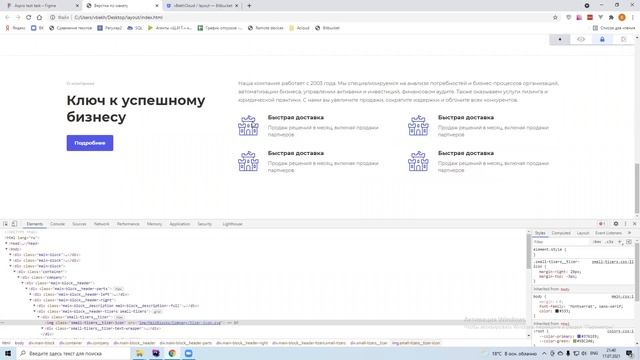Image resolution: width=640 pixels, height=360 pixels.
Task: Open the Performance tab
Action: (128, 224)
